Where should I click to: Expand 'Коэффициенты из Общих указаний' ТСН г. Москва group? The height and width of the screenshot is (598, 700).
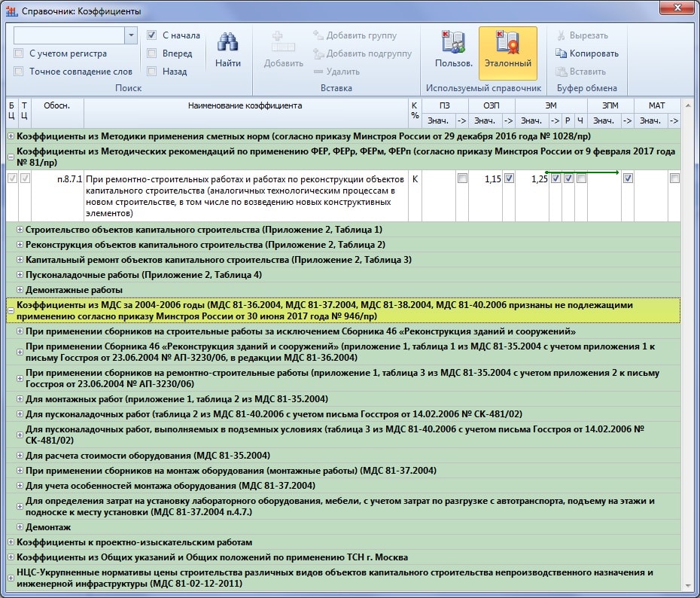[x=11, y=557]
